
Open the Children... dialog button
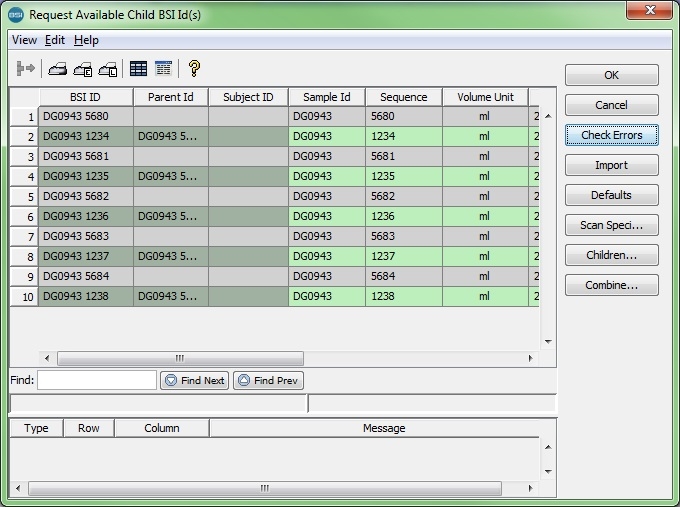611,255
